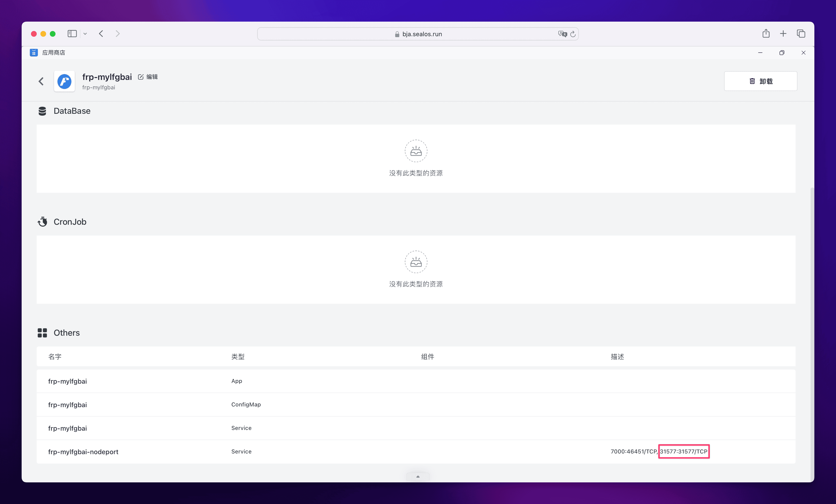Click the 编辑 edit link
The width and height of the screenshot is (836, 504).
pos(152,77)
